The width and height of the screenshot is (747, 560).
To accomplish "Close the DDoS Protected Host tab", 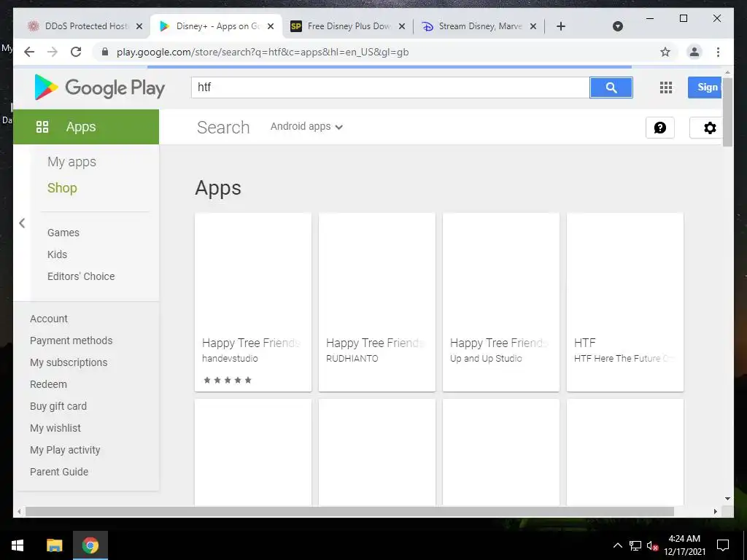I will pyautogui.click(x=139, y=26).
